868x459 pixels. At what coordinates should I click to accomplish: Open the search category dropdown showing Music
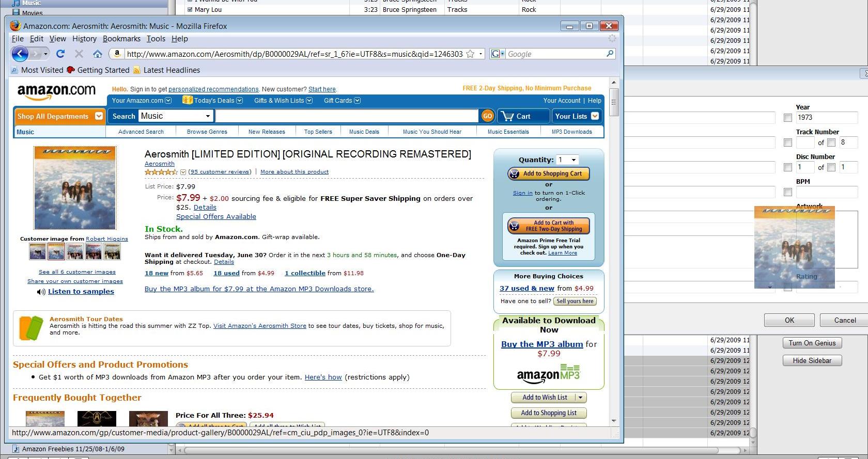176,116
